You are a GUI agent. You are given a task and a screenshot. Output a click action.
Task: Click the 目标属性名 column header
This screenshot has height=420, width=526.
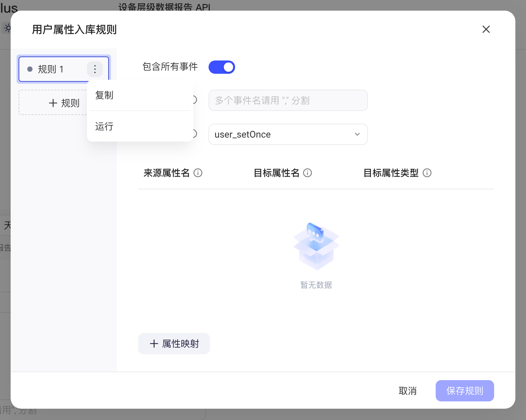coord(276,173)
